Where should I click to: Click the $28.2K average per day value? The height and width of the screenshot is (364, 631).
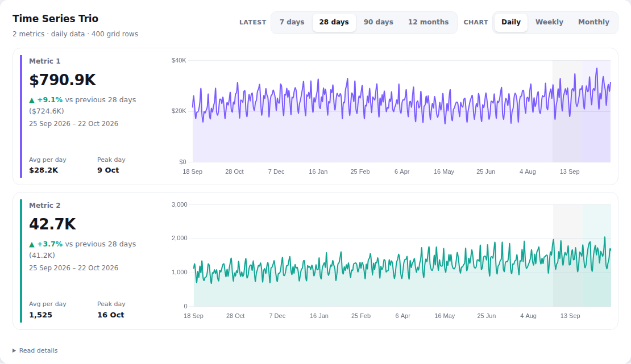click(43, 170)
